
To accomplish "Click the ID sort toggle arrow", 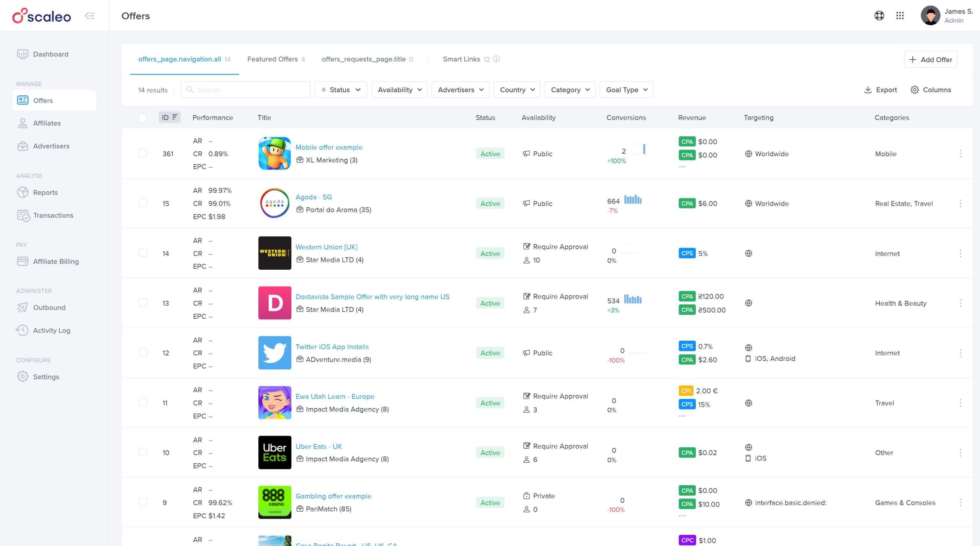I will (x=174, y=117).
